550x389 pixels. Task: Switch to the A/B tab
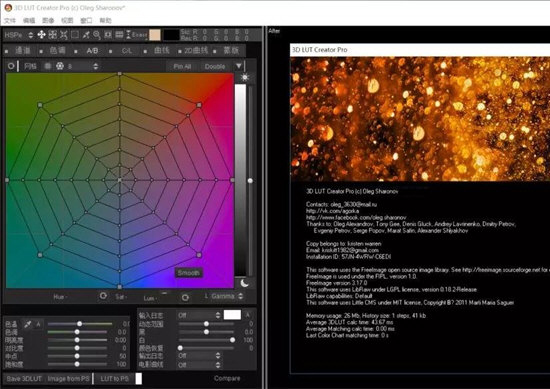(92, 51)
